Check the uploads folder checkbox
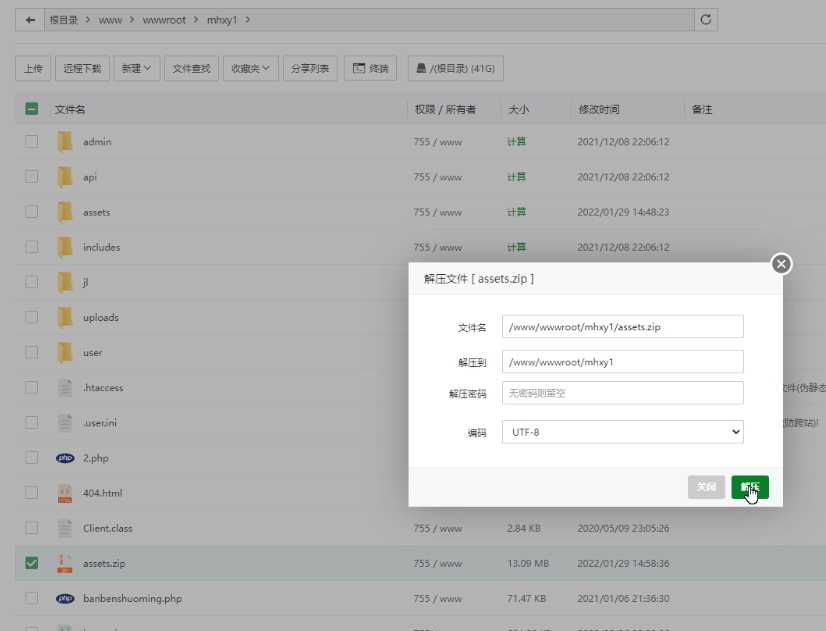The image size is (826, 631). coord(32,317)
